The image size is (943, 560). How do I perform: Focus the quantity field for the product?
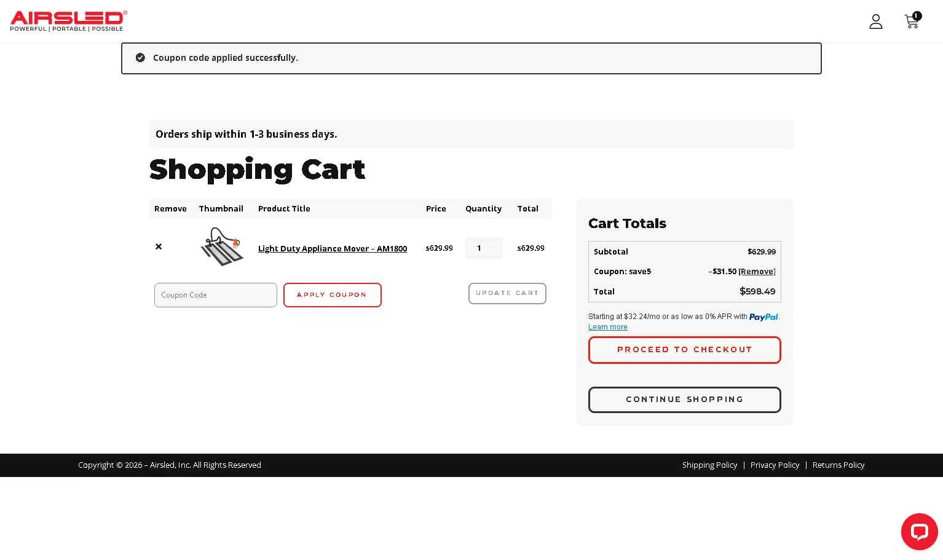pyautogui.click(x=484, y=248)
